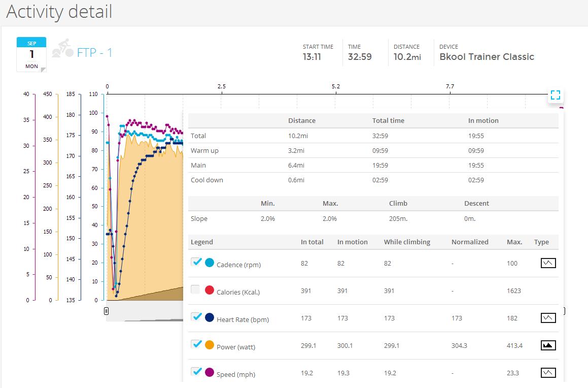Grab the left range slider handle
Screen dimensions: 588x388
[x=106, y=311]
